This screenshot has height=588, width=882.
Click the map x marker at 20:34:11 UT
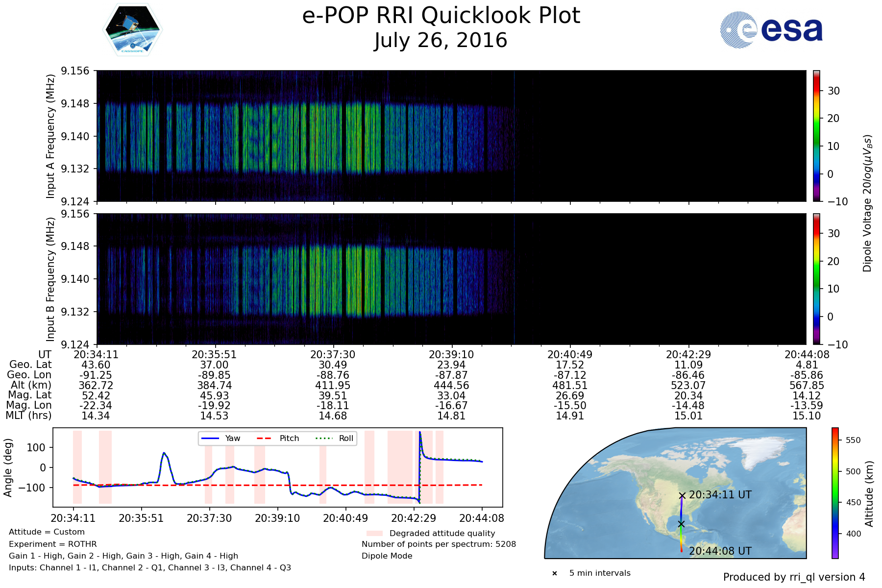point(682,495)
